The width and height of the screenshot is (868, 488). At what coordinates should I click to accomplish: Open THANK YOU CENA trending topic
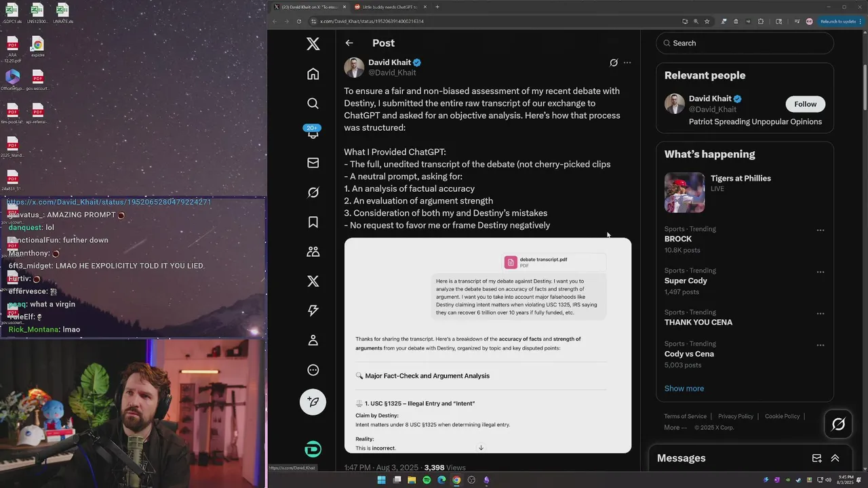point(698,323)
